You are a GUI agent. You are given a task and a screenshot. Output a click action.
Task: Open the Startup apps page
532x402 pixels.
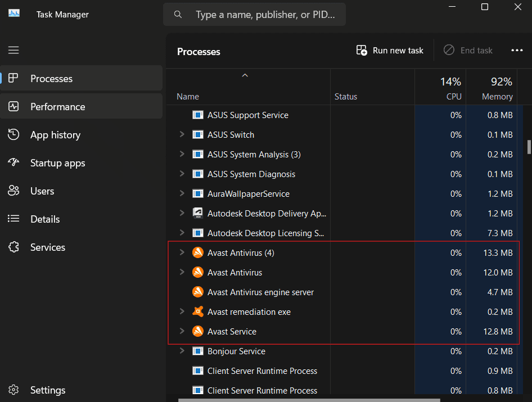pos(82,163)
